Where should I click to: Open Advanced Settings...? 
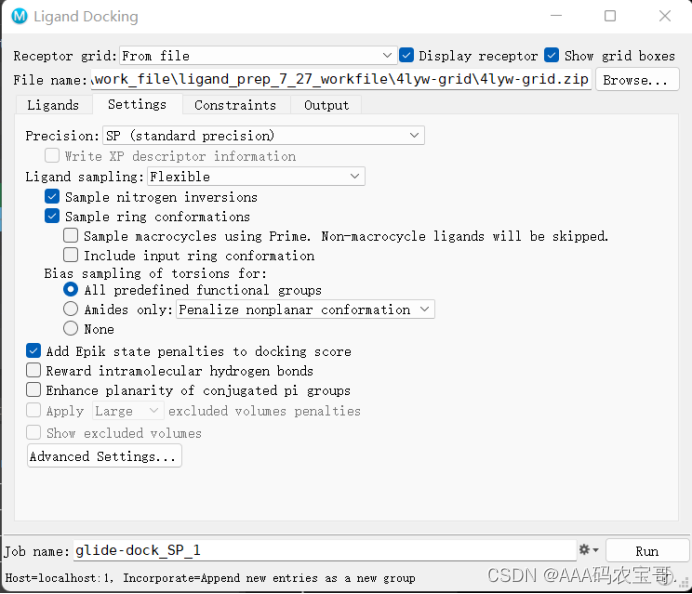pyautogui.click(x=104, y=456)
